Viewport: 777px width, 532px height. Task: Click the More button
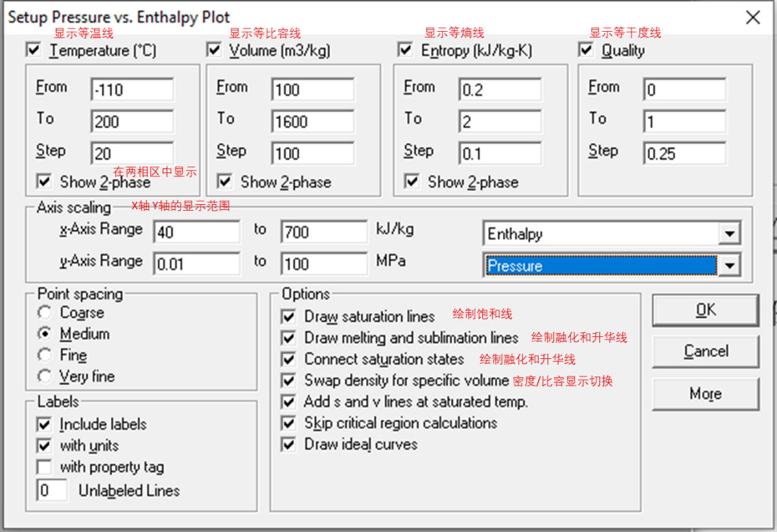click(704, 394)
